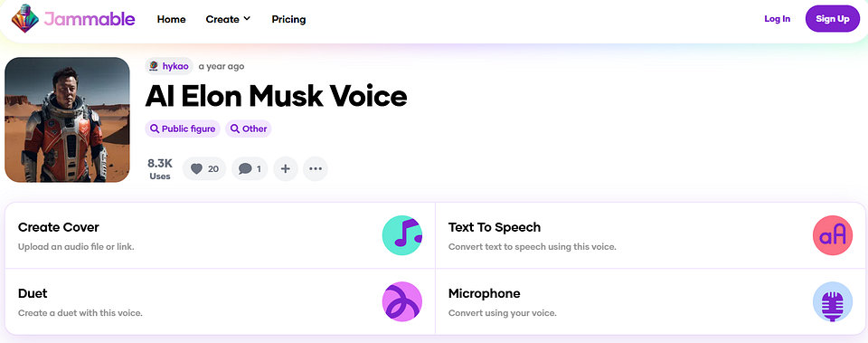Open the Elon Musk astronaut thumbnail
Screen dimensions: 868x343
coord(67,119)
